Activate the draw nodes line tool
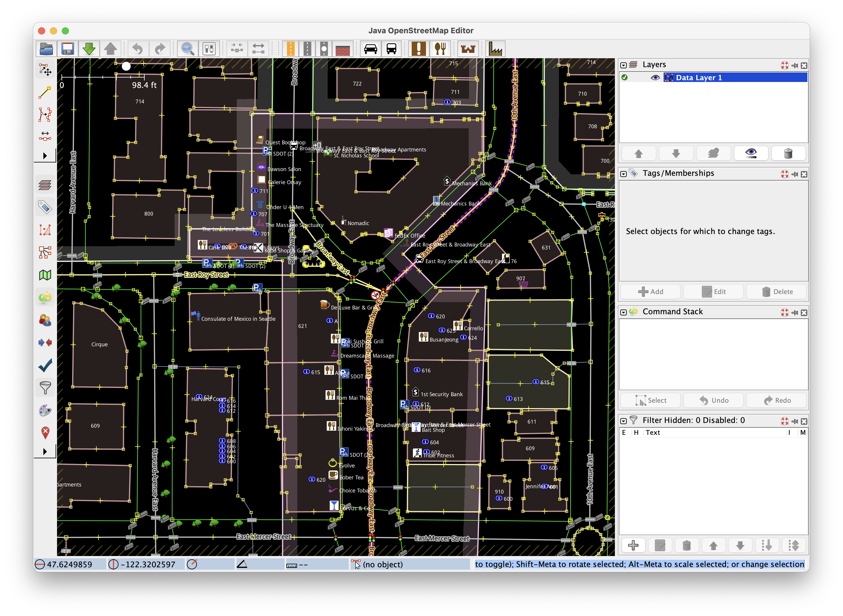The image size is (843, 616). click(45, 92)
